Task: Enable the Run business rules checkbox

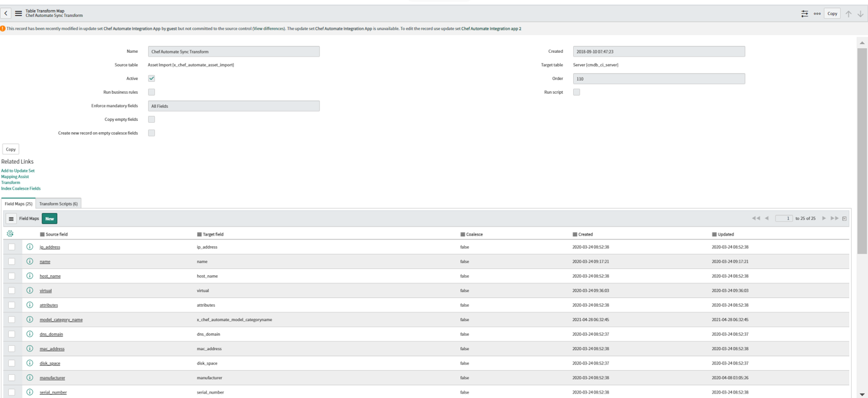Action: point(151,91)
